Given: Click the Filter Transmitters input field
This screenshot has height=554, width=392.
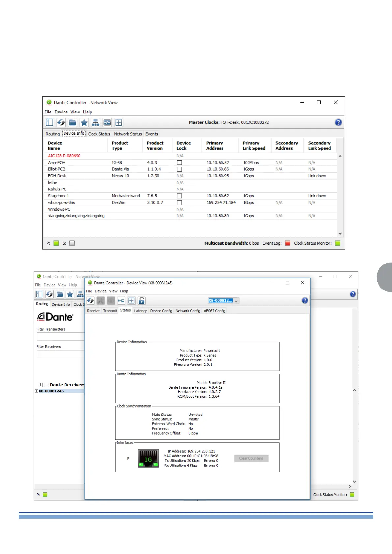Looking at the screenshot, I should coord(61,337).
